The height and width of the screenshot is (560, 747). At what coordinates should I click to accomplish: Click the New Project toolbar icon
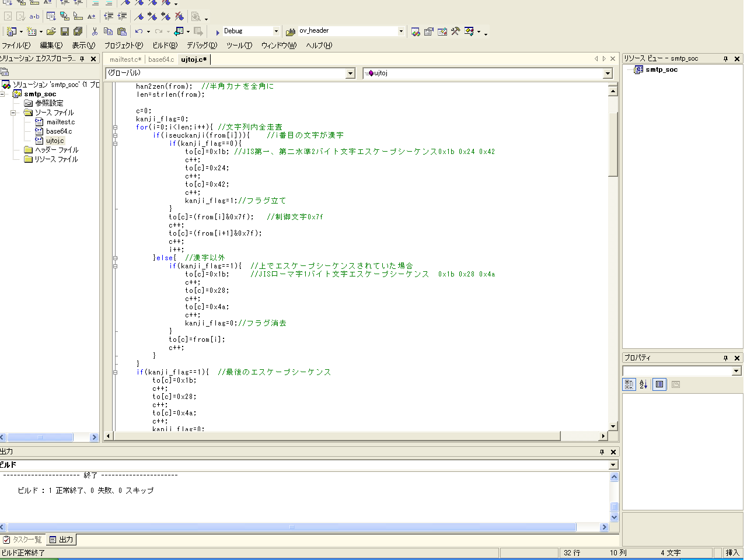pyautogui.click(x=11, y=31)
